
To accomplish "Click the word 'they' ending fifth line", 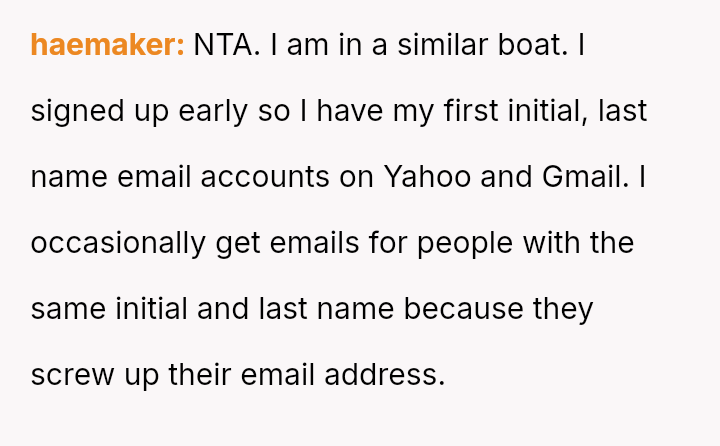I will pyautogui.click(x=563, y=309).
